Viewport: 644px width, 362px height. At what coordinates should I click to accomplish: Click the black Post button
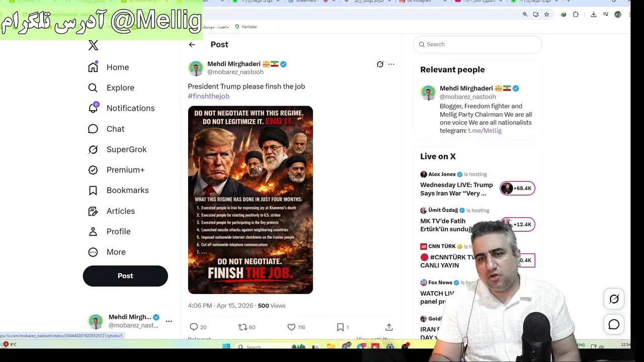tap(125, 276)
